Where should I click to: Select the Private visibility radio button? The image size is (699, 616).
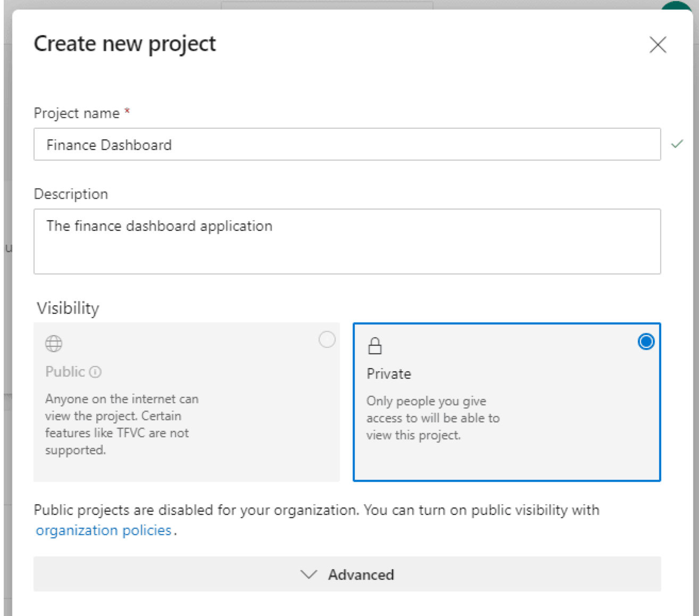click(646, 342)
